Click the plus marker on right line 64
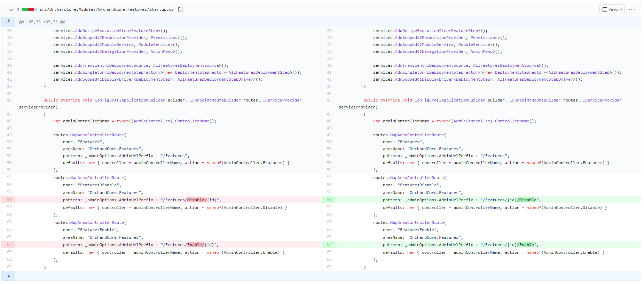This screenshot has width=644, height=284. tap(340, 245)
